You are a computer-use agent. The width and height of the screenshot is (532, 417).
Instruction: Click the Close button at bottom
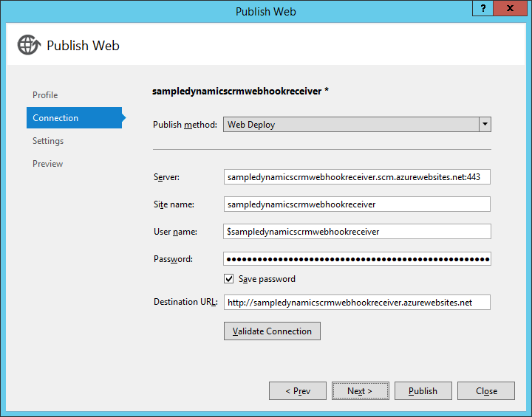[x=485, y=391]
